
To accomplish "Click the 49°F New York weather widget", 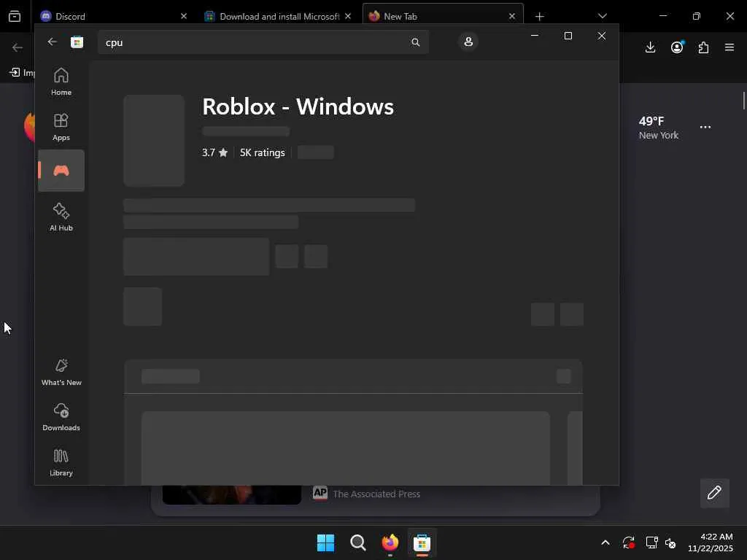I will (x=659, y=128).
